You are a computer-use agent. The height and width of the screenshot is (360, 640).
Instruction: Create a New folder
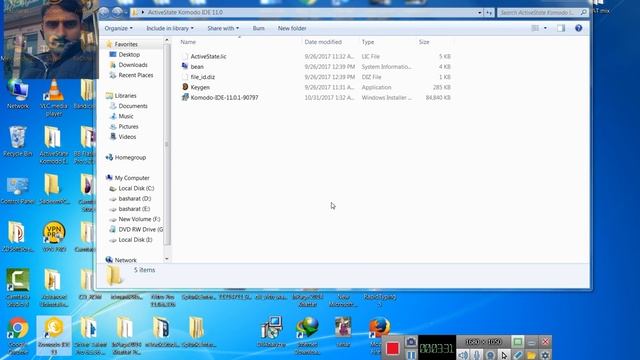click(292, 28)
